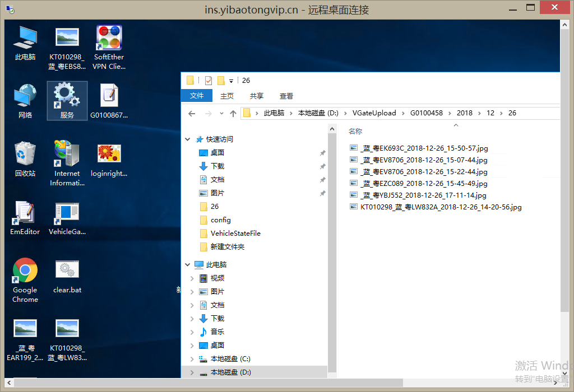Open the 文件 ribbon tab

[x=197, y=96]
